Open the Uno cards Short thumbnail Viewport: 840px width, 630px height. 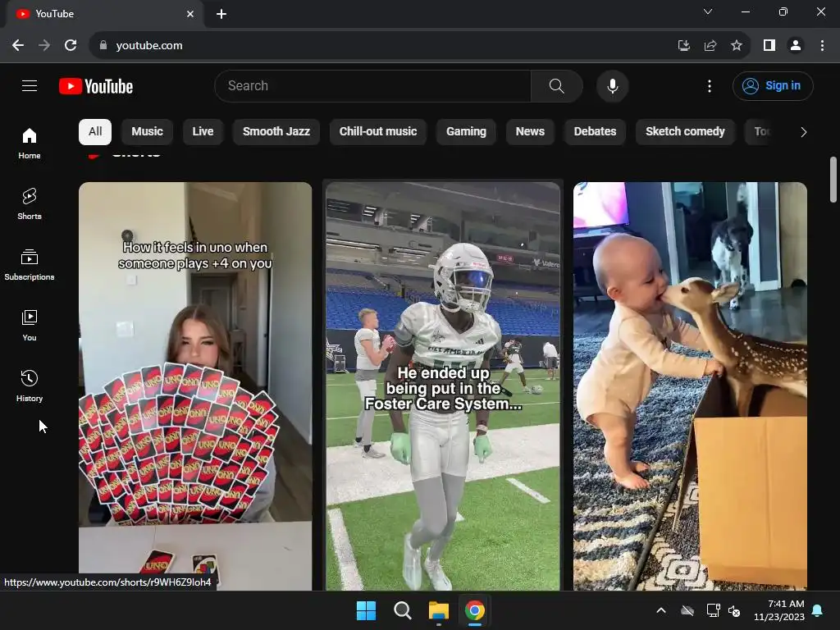(x=195, y=386)
